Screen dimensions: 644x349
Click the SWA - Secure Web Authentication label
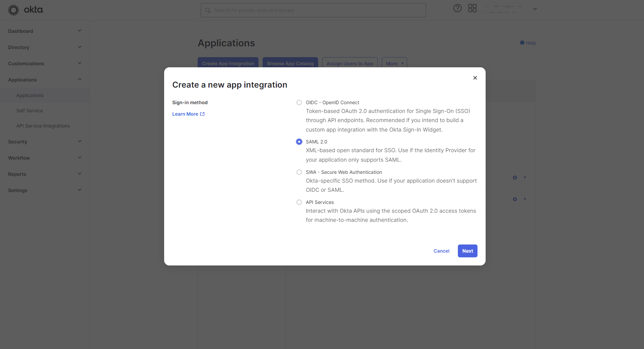(344, 172)
